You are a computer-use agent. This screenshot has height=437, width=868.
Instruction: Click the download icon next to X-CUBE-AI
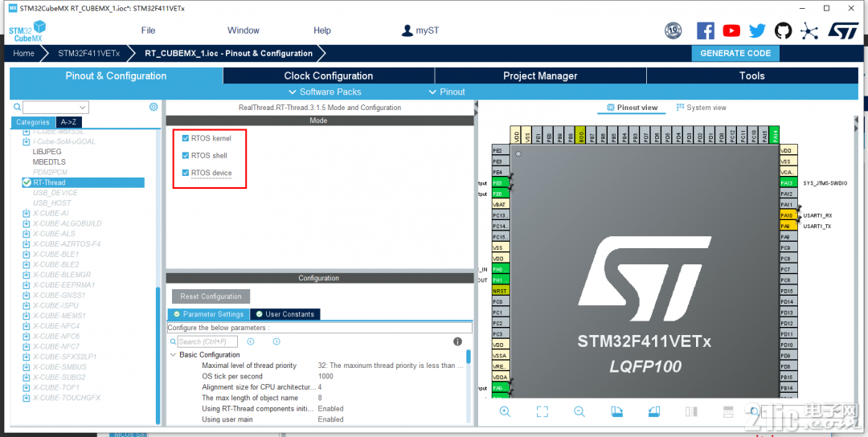[x=26, y=213]
